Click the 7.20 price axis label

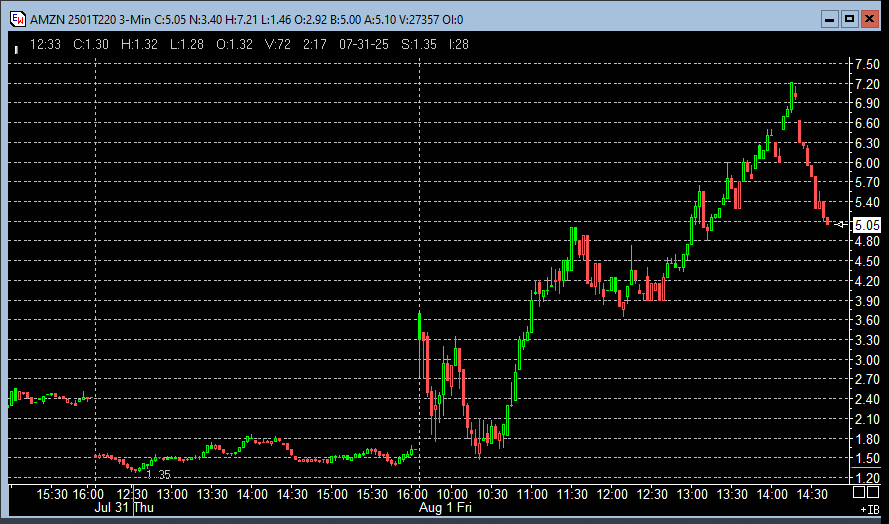coord(867,84)
